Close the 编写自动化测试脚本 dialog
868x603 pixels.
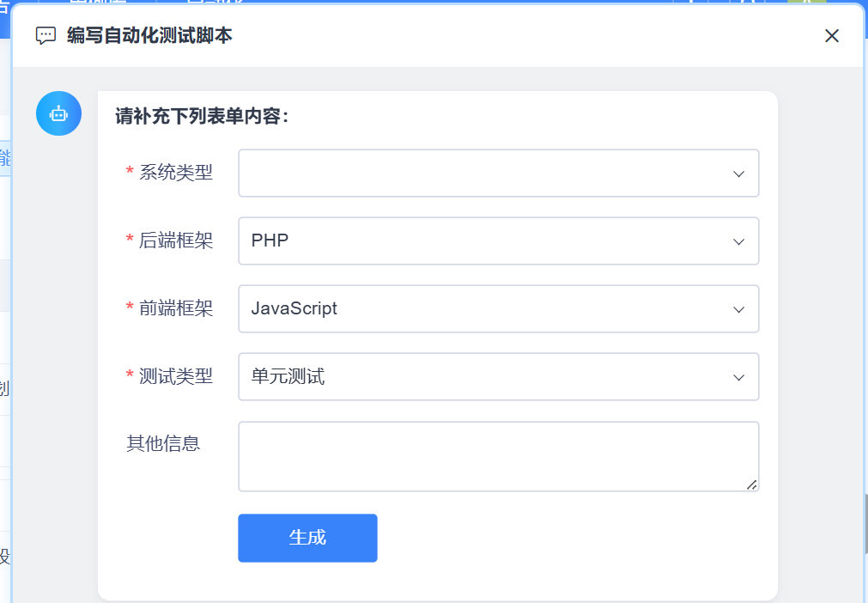pos(831,36)
